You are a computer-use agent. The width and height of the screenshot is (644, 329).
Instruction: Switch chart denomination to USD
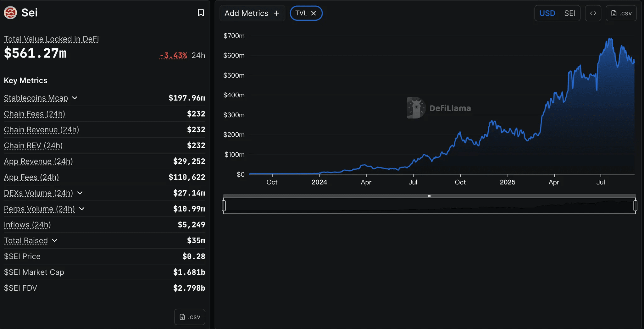click(x=547, y=13)
